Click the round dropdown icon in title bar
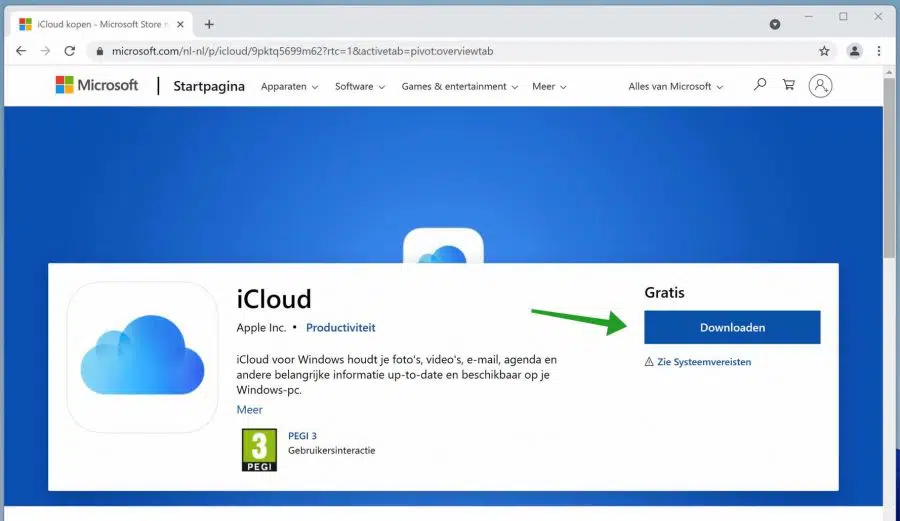This screenshot has height=521, width=900. (x=775, y=24)
